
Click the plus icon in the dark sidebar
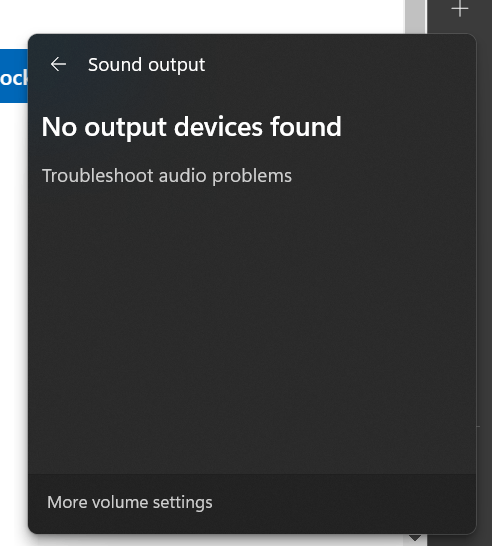[460, 9]
